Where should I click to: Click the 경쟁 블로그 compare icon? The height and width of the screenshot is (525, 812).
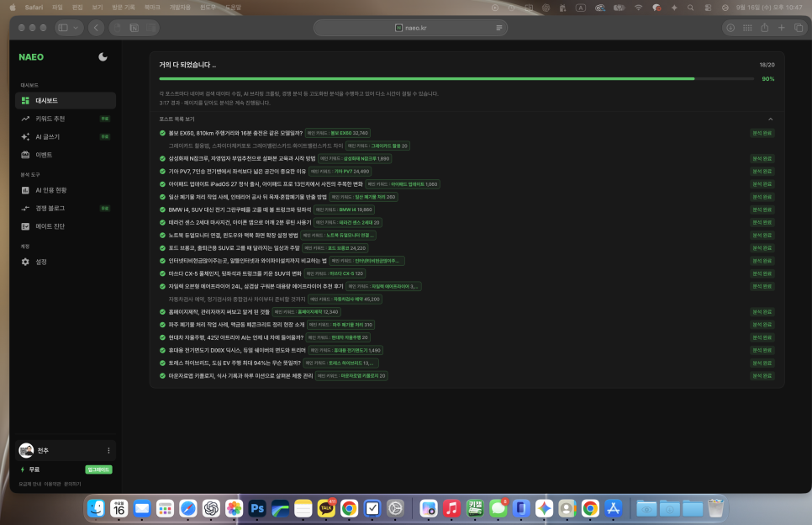tap(25, 209)
